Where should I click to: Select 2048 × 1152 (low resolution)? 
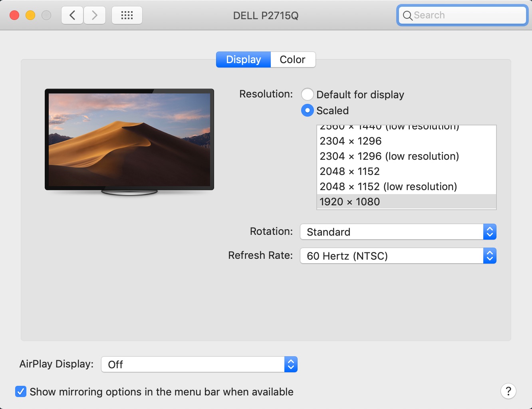point(388,187)
